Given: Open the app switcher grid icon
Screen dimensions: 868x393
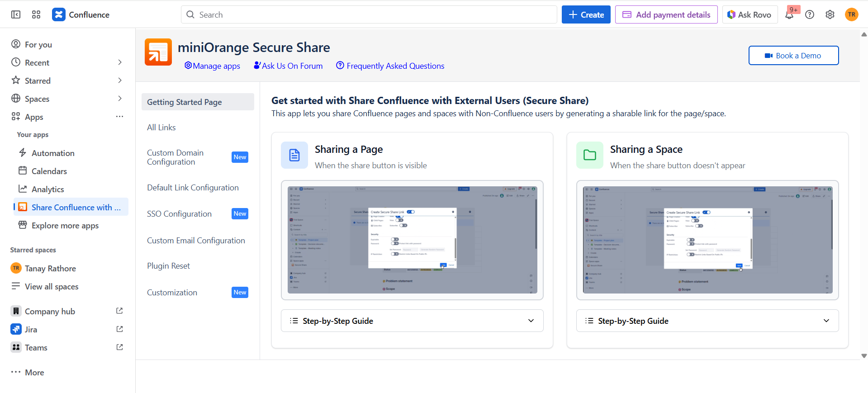Looking at the screenshot, I should (x=36, y=14).
